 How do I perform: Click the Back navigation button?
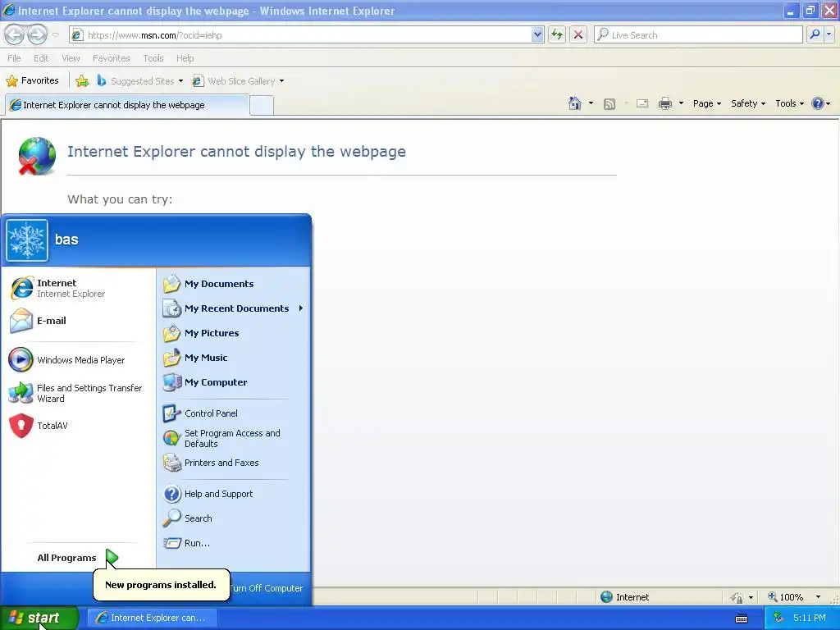15,34
